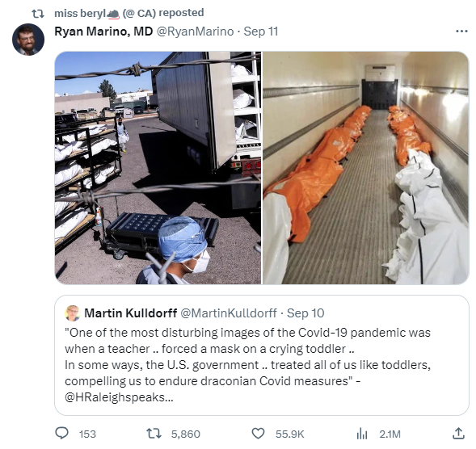Open the left photo of the trailer outdoors

coord(158,168)
